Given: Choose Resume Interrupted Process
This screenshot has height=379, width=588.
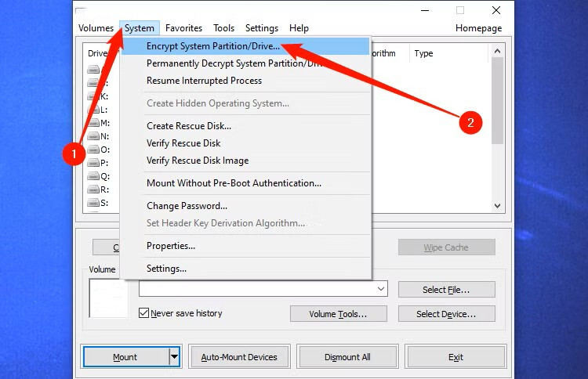Looking at the screenshot, I should 245,81.
